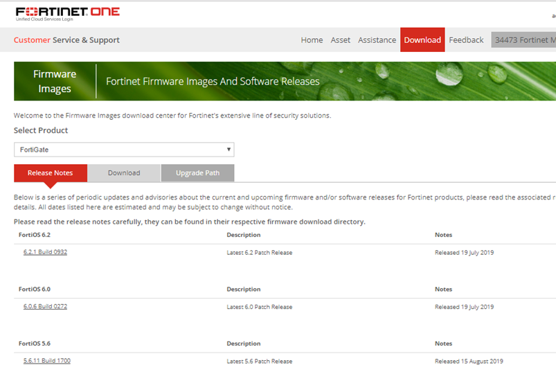Click 'Latest 6.2 Patch Release' description
The width and height of the screenshot is (556, 392).
(x=260, y=253)
